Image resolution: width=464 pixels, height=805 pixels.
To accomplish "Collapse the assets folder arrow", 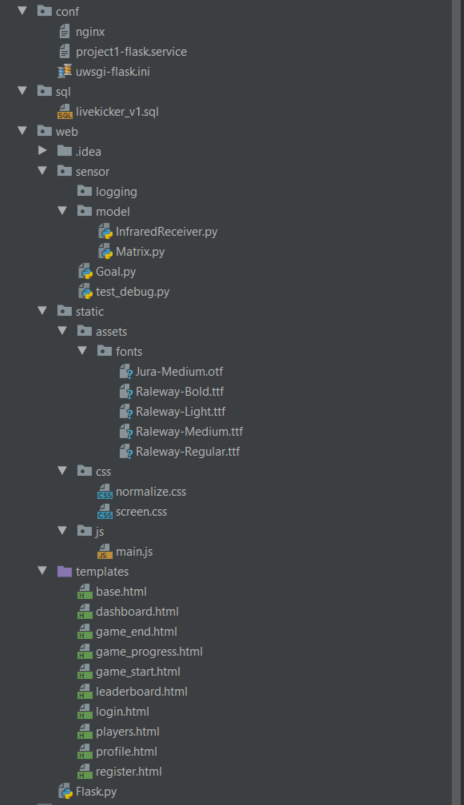I will 63,331.
